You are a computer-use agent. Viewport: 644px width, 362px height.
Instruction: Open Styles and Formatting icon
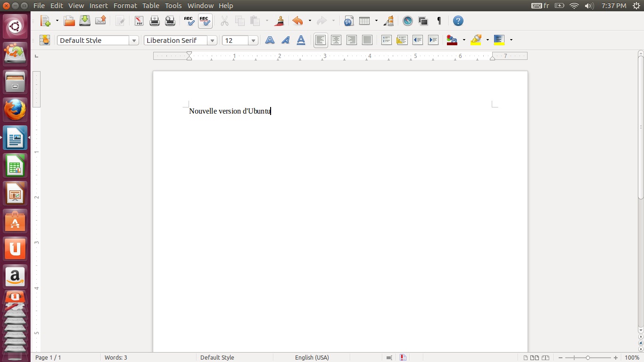(x=45, y=40)
